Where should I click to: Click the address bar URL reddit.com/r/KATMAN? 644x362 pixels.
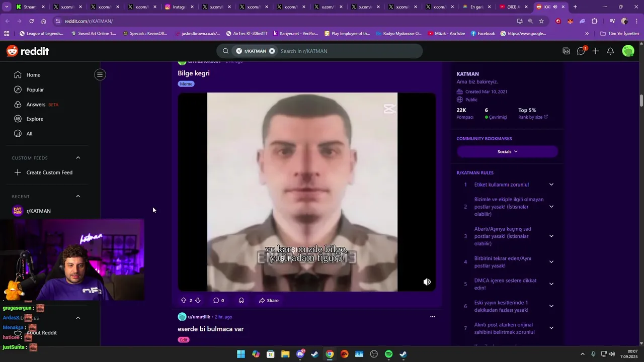point(89,21)
